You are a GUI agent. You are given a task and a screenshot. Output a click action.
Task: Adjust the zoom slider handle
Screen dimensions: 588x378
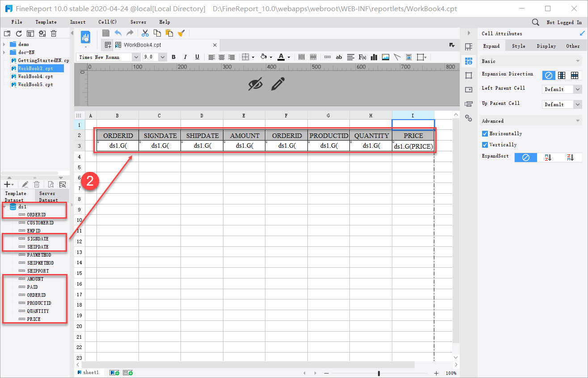click(x=379, y=373)
